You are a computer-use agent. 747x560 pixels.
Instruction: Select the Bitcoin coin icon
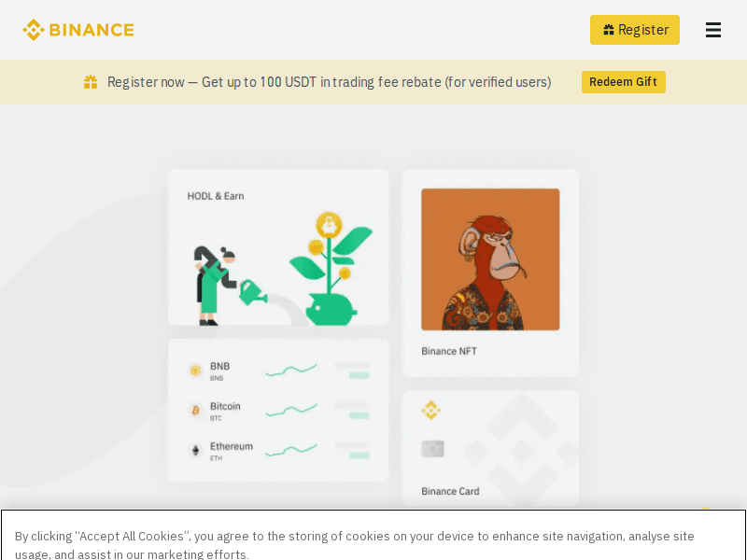click(x=196, y=410)
